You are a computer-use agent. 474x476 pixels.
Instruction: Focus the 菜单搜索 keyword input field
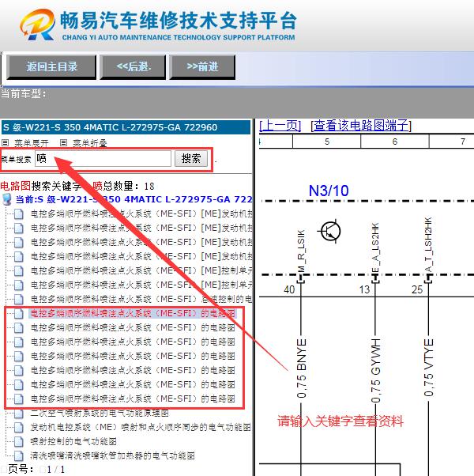(x=103, y=158)
